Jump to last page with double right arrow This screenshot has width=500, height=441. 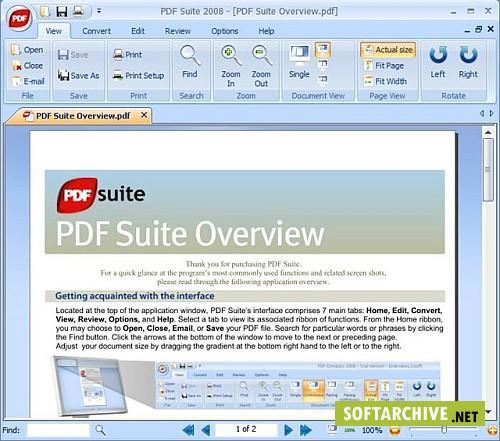(306, 430)
